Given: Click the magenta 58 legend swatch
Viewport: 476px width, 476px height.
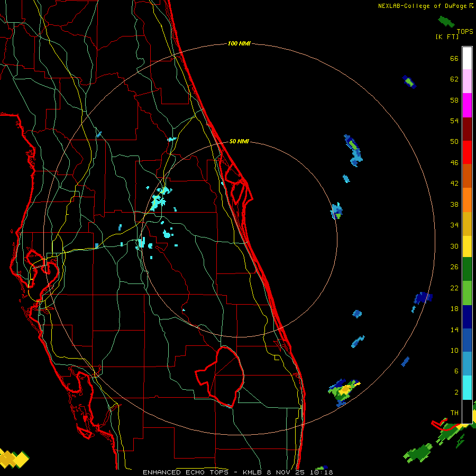Looking at the screenshot, I should [x=467, y=105].
